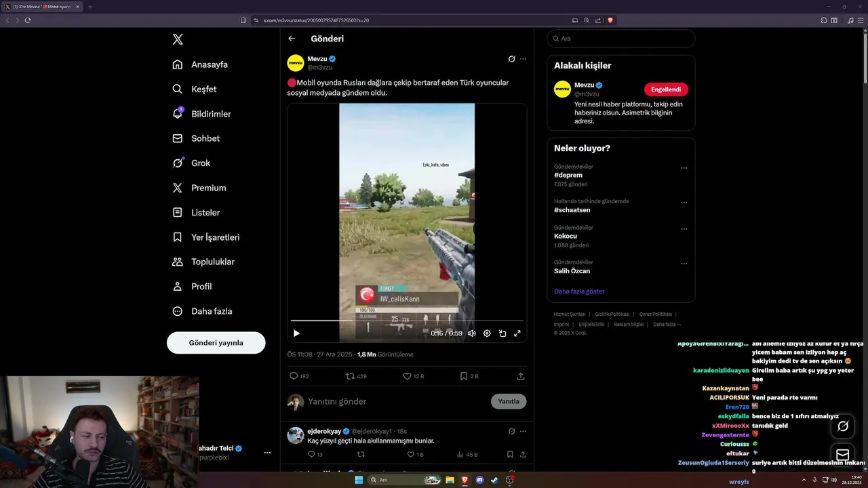The image size is (868, 488).
Task: Open account menu dots next to Bahadır Telci
Action: tap(267, 453)
